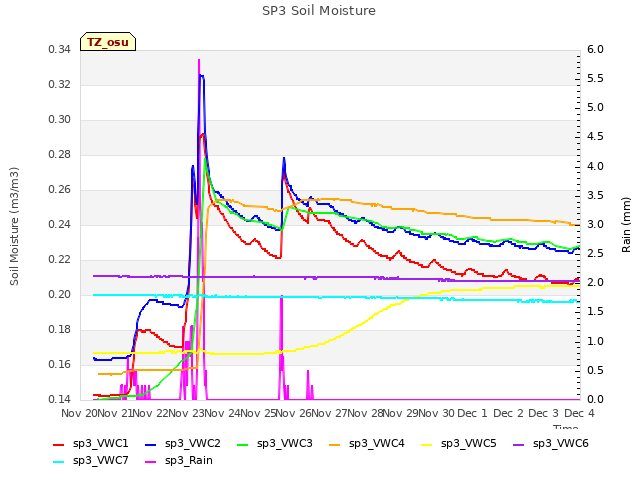Click the 0.34 left axis tick label
640x480 pixels.
coord(59,50)
